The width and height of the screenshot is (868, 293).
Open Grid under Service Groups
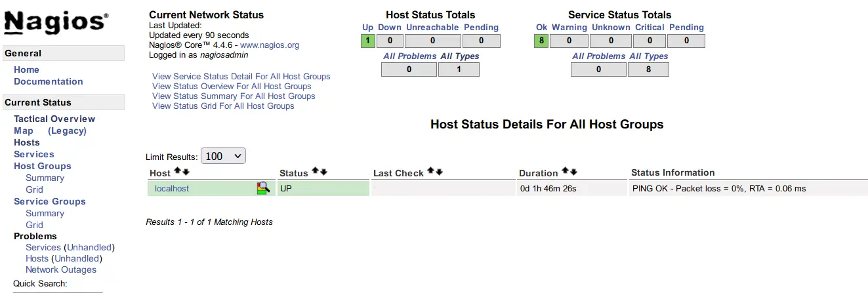(34, 225)
